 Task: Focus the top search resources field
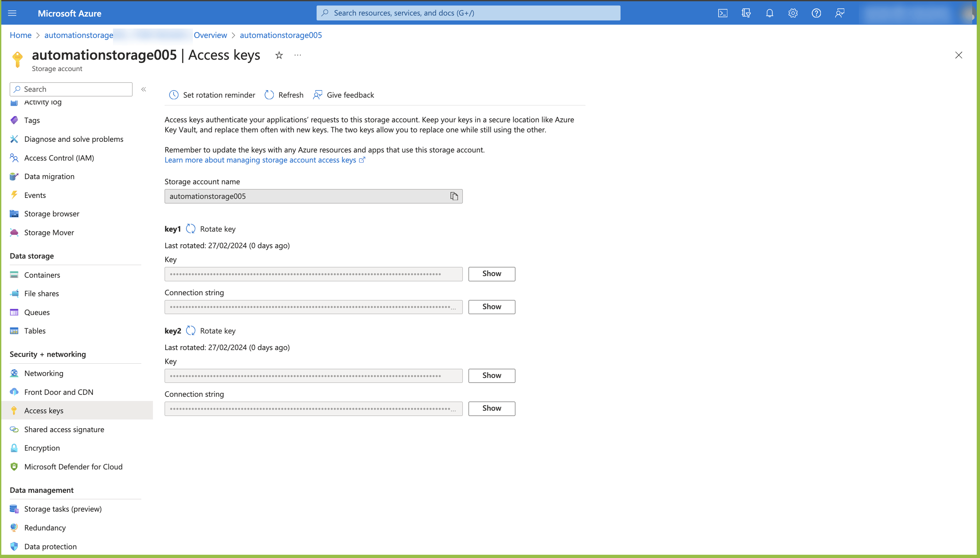468,13
